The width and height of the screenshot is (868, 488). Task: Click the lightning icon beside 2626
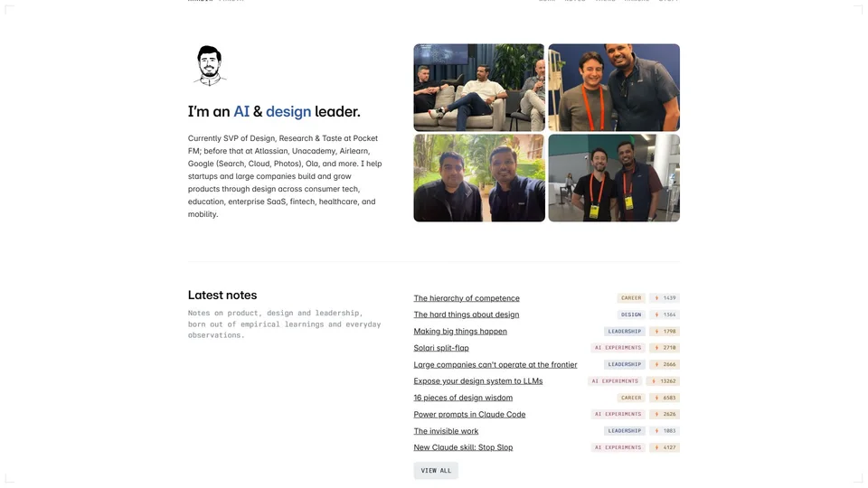click(656, 414)
